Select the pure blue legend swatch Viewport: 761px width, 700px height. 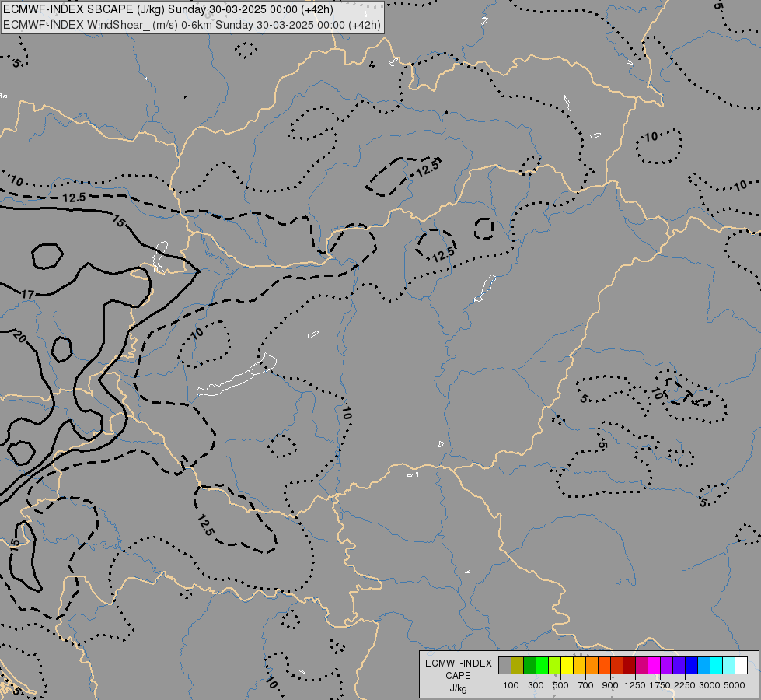(692, 665)
